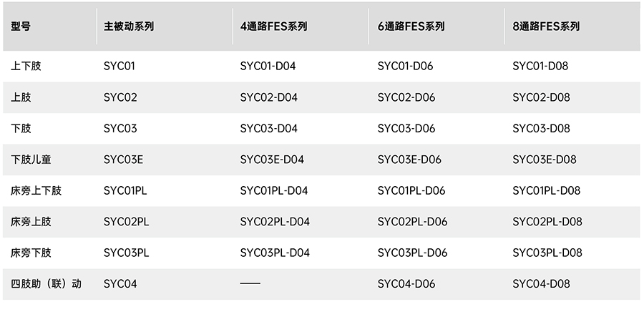Click the 型号 column header
This screenshot has height=312, width=644.
coord(21,27)
